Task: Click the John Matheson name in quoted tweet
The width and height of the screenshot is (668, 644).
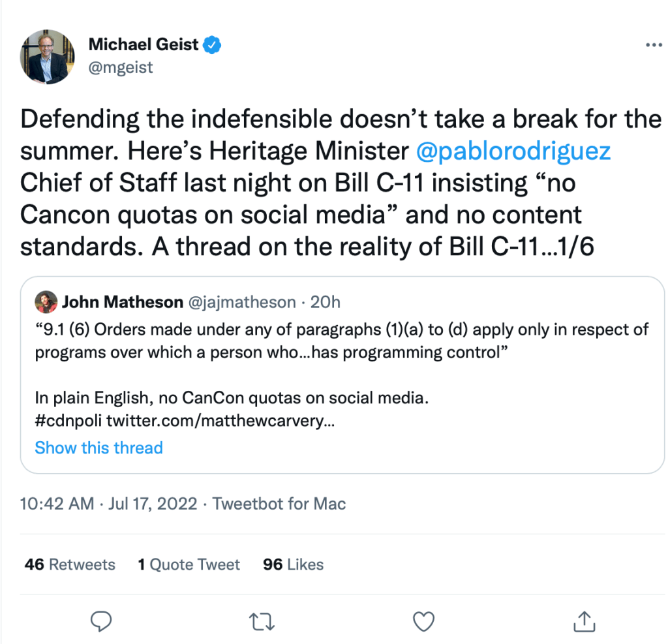Action: [x=122, y=302]
